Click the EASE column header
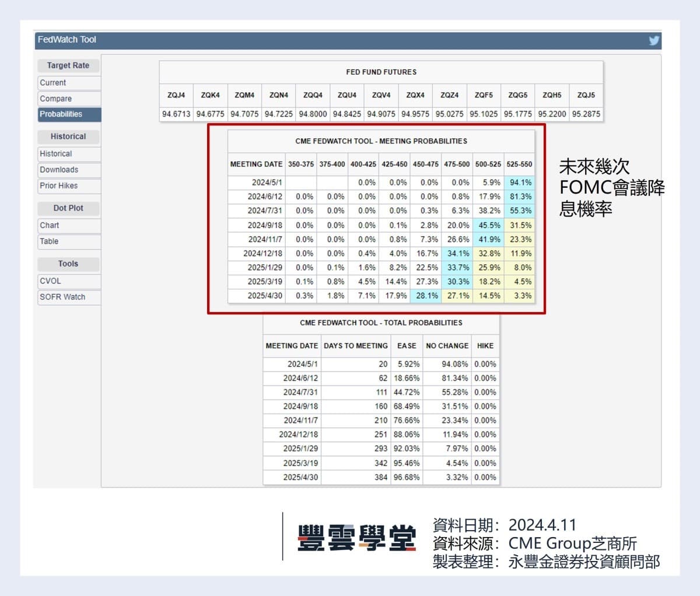 point(407,346)
